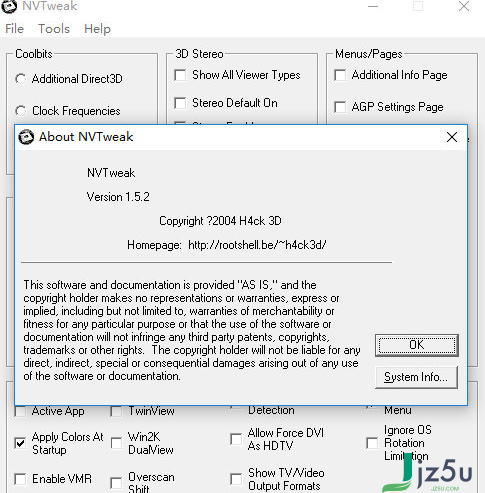Click Copyright 2004 H4ck 3D text
The width and height of the screenshot is (485, 493).
click(220, 221)
